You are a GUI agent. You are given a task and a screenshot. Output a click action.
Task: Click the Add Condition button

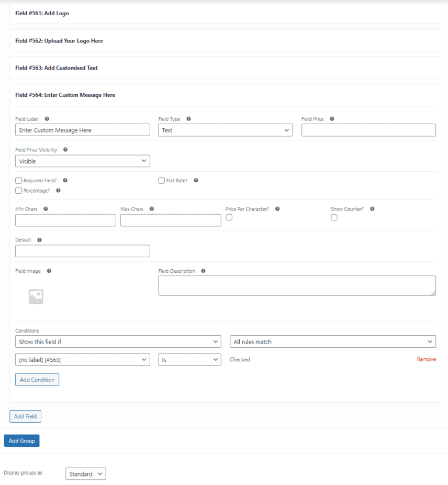click(x=37, y=379)
